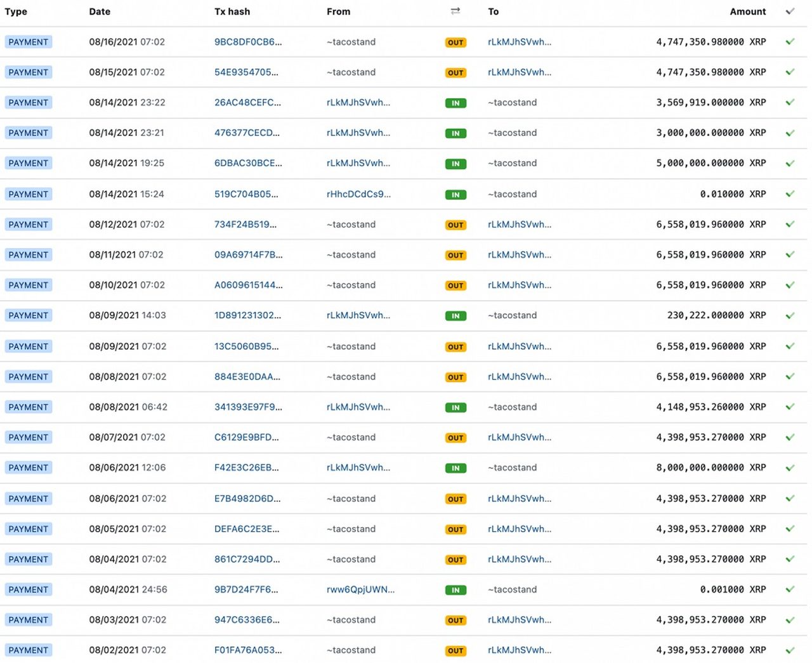Open Tx hash E7B4982D6D...
Screen dimensions: 812x663
pyautogui.click(x=247, y=499)
